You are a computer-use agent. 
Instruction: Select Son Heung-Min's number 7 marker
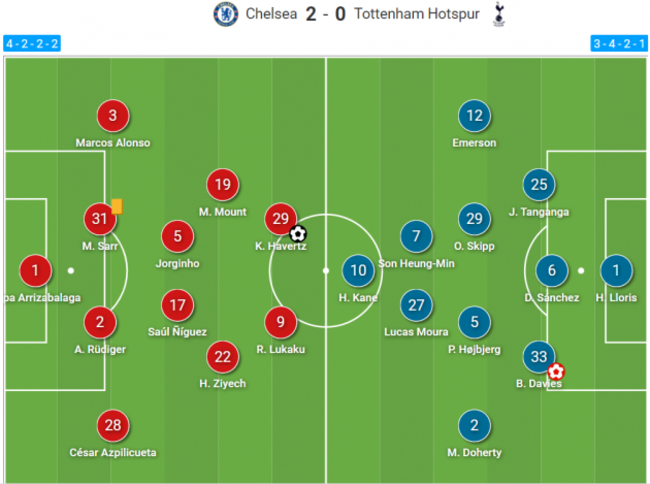click(416, 238)
